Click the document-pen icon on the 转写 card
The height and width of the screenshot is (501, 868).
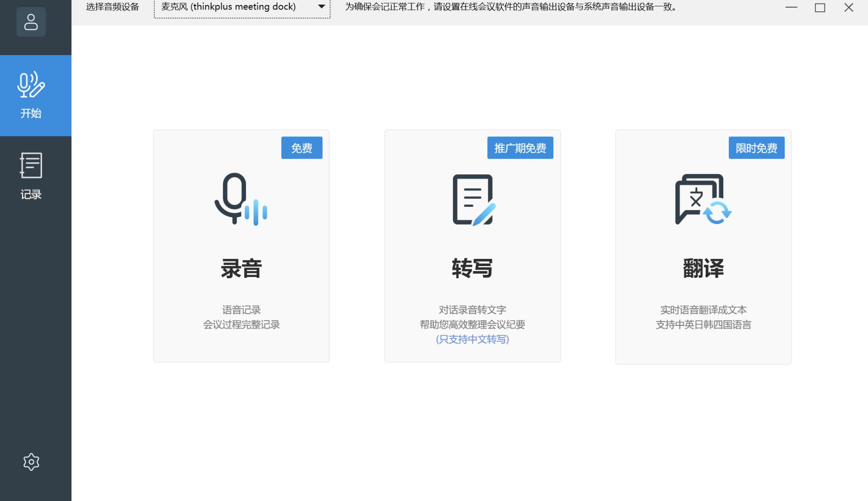(x=472, y=200)
